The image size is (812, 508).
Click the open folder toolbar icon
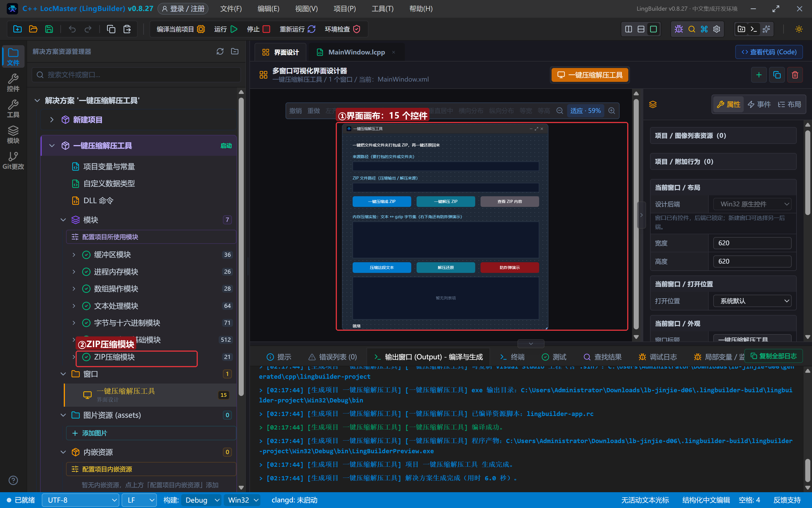coord(33,29)
